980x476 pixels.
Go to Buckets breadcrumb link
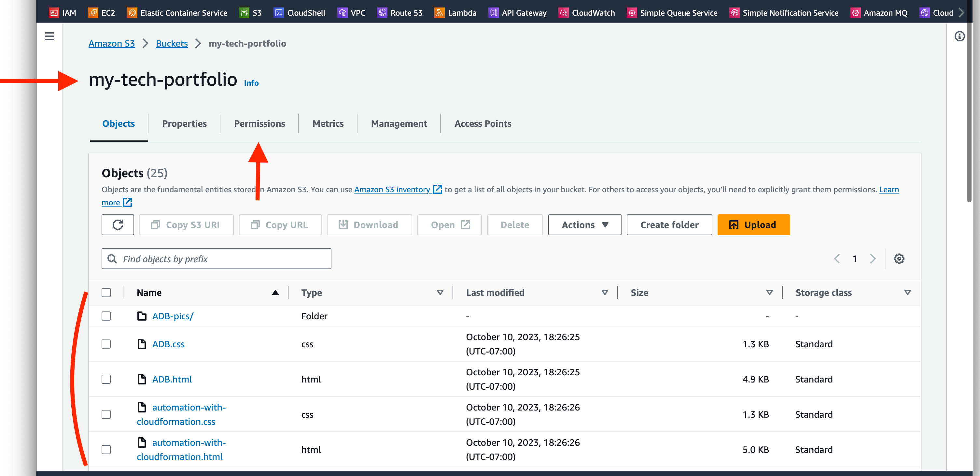[x=172, y=43]
